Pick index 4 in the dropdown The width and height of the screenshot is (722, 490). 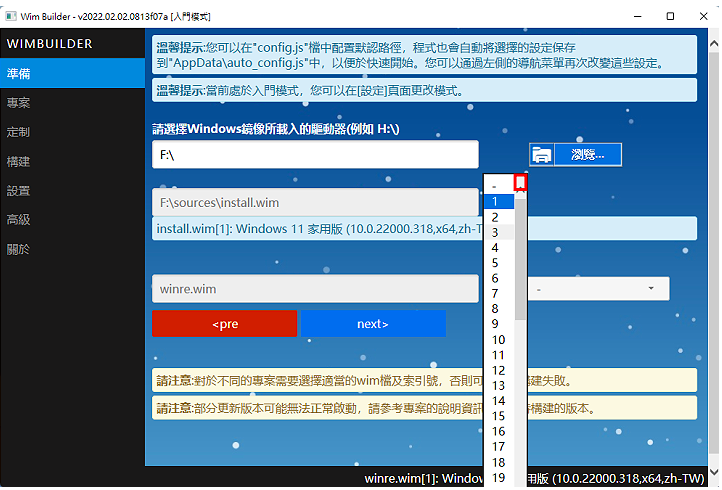pyautogui.click(x=499, y=247)
